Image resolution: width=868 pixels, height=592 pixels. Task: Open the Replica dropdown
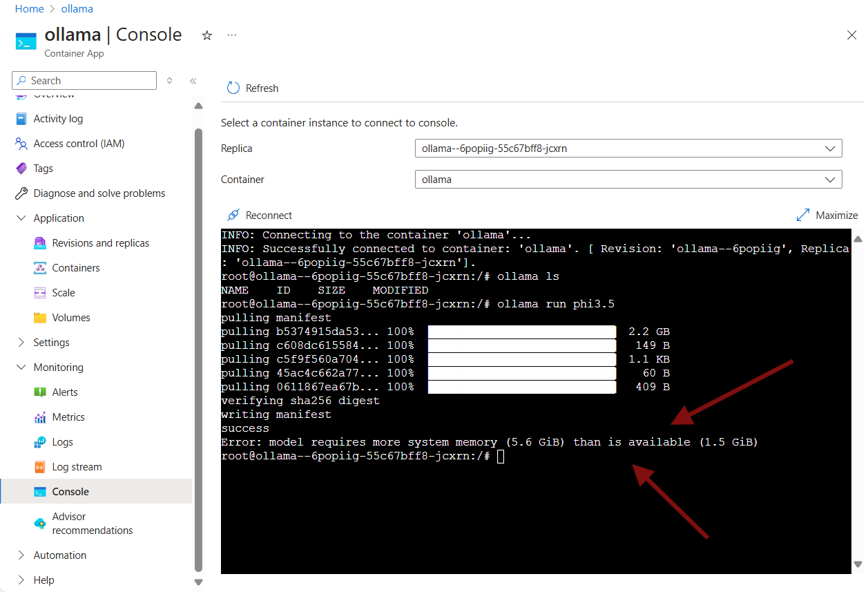[x=628, y=149]
